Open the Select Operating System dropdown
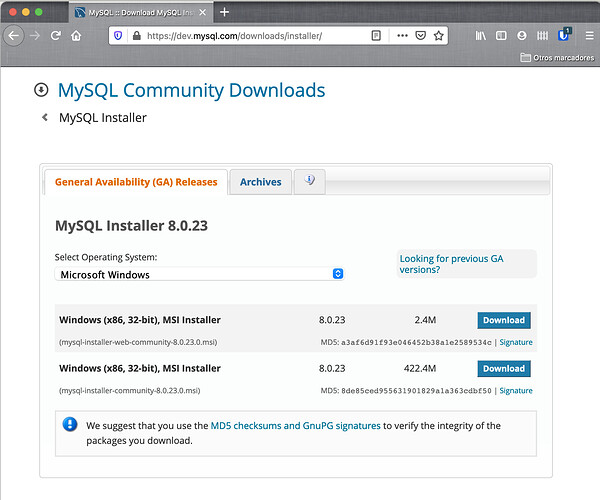This screenshot has height=500, width=600. 199,274
